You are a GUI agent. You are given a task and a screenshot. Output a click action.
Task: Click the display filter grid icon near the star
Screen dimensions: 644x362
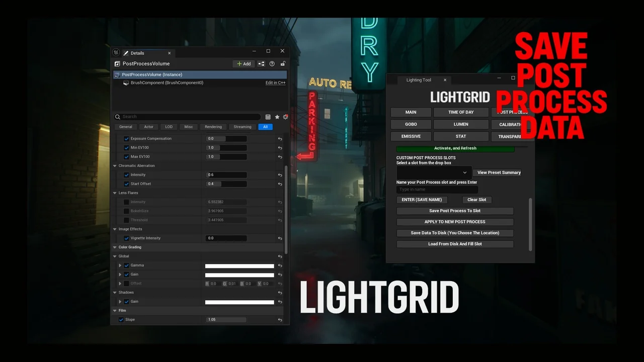[268, 117]
